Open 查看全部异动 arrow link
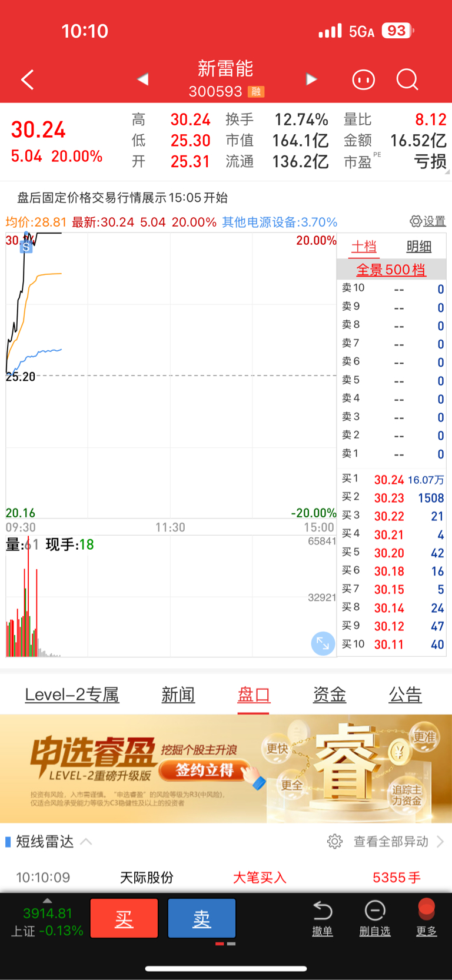Viewport: 452px width, 980px height. (398, 842)
